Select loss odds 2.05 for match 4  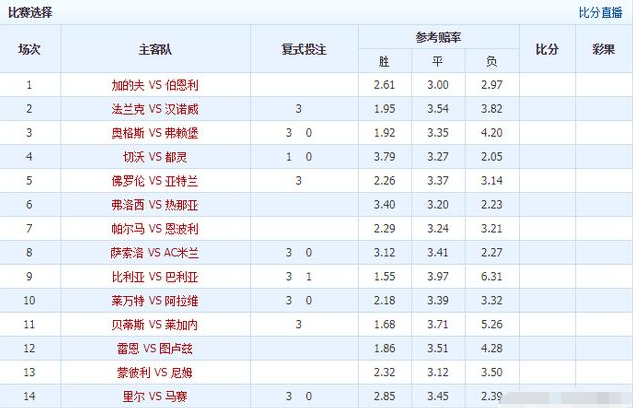pyautogui.click(x=491, y=157)
